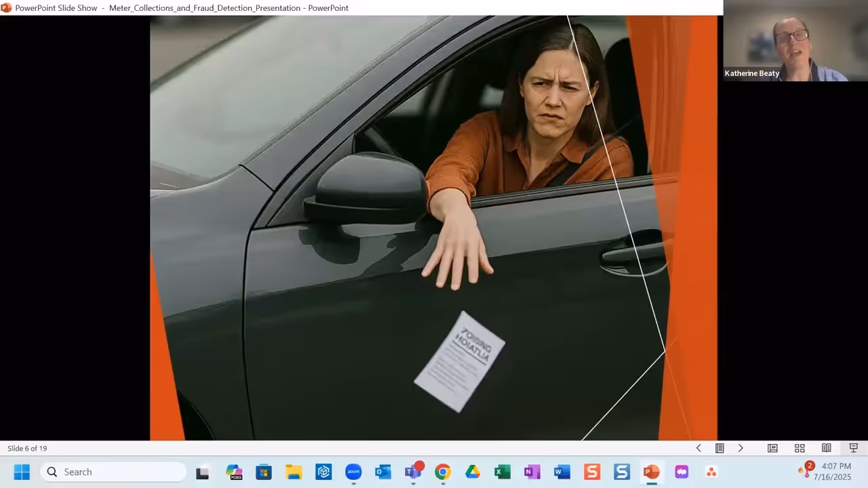Open the blue Snagit editor icon on taskbar
This screenshot has height=488, width=868.
[x=622, y=472]
